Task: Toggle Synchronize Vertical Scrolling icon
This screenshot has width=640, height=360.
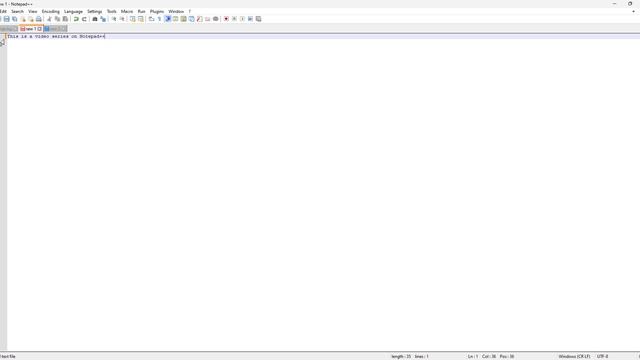Action: (x=133, y=19)
